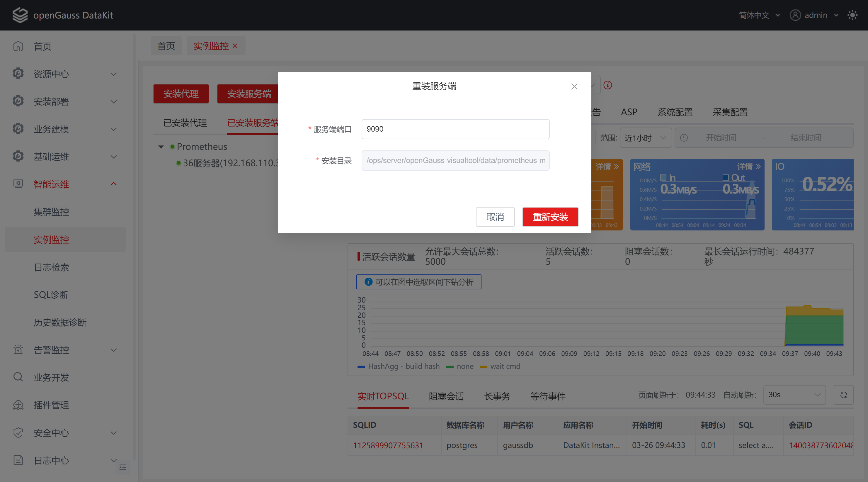Viewport: 868px width, 482px height.
Task: Open the 首页 home icon in sidebar
Action: click(x=18, y=47)
